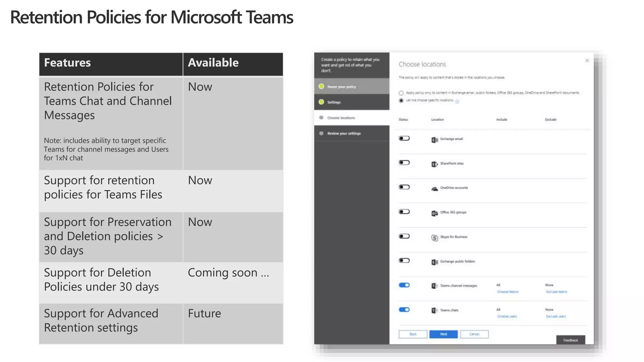The height and width of the screenshot is (362, 644).
Task: Open Choose locations wizard step
Action: coord(352,118)
